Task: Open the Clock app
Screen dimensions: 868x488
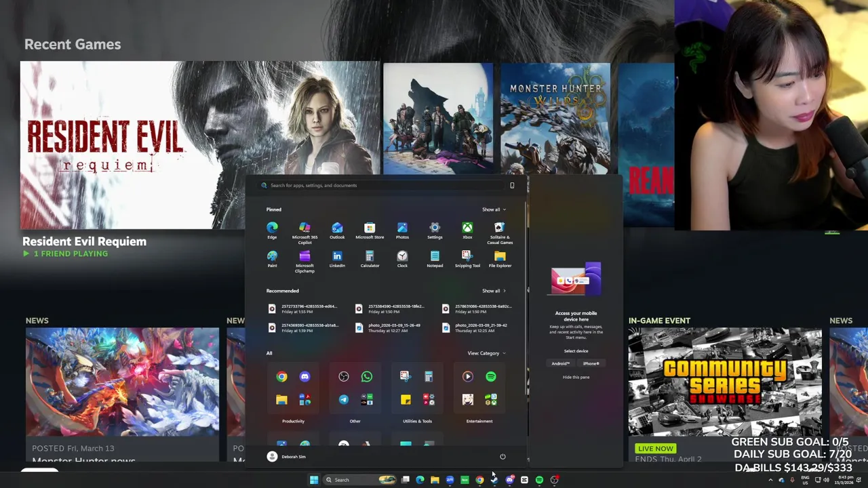Action: pyautogui.click(x=402, y=259)
